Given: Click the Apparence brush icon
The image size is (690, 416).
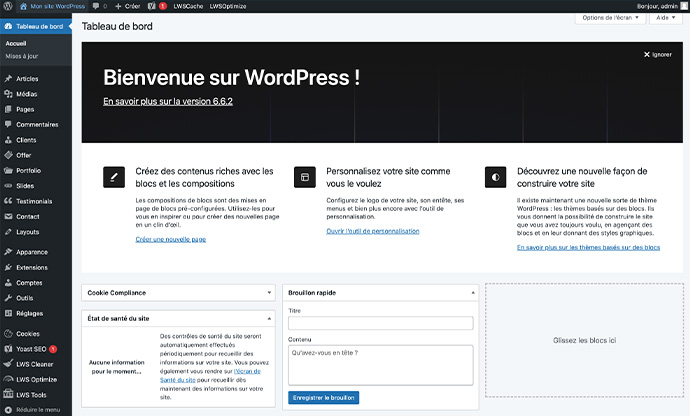Looking at the screenshot, I should tap(8, 252).
